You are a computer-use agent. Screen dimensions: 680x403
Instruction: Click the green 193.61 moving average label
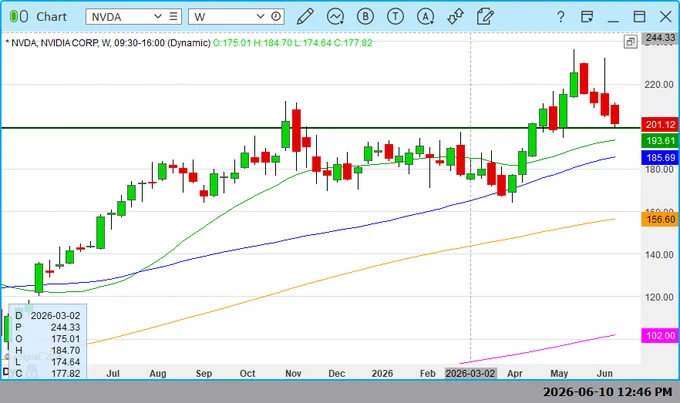point(660,141)
